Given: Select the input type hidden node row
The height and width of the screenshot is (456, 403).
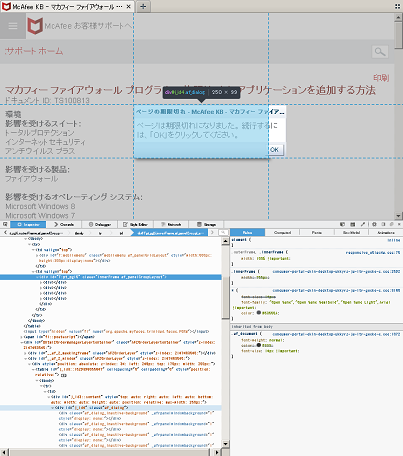Looking at the screenshot, I should [117, 332].
